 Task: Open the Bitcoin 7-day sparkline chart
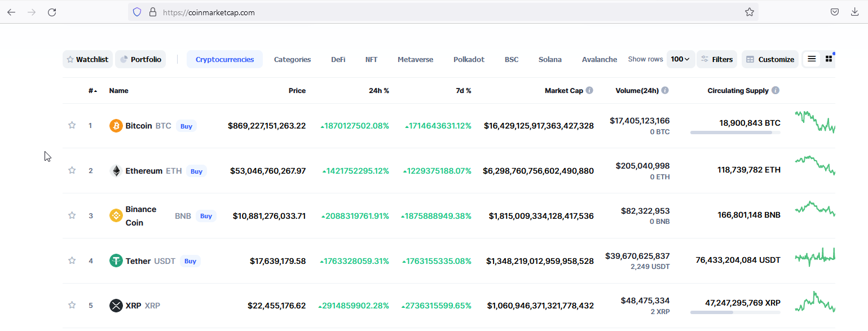pos(815,122)
